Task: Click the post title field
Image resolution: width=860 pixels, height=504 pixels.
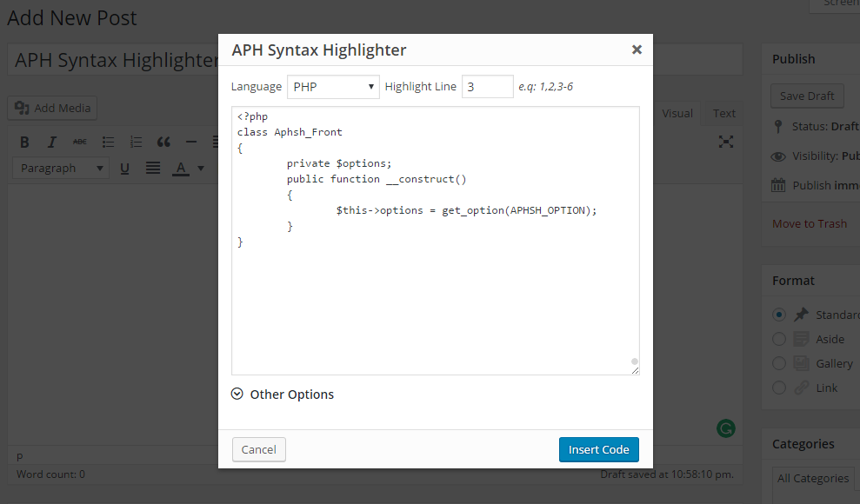Action: 375,59
